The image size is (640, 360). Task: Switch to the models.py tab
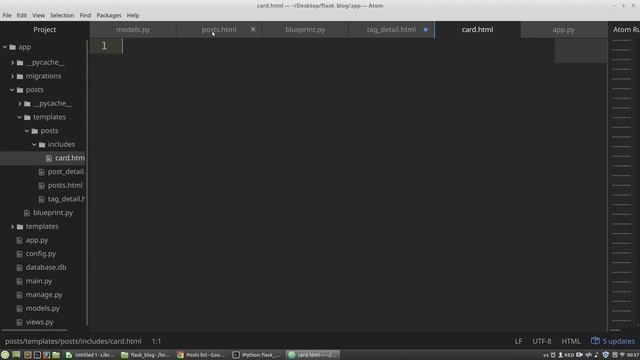[133, 29]
